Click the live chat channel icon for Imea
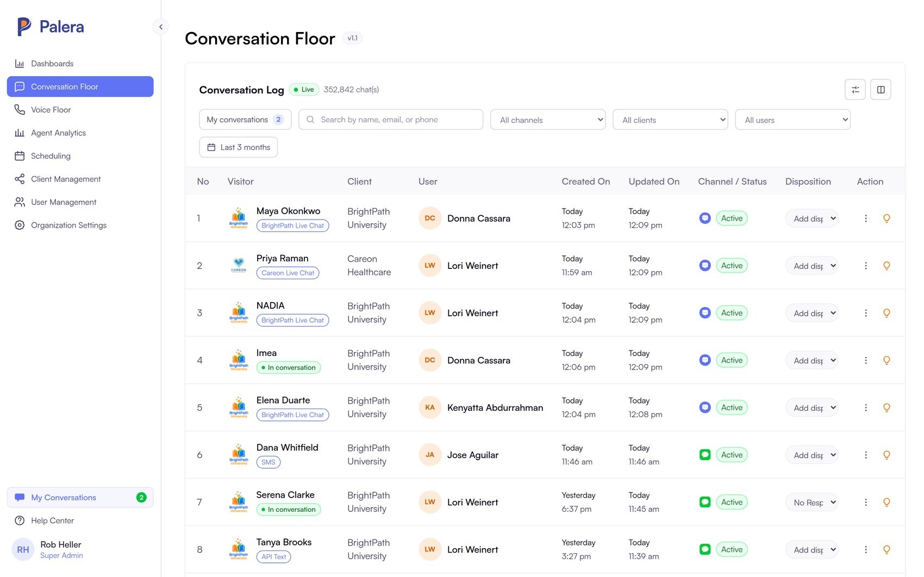 (705, 360)
